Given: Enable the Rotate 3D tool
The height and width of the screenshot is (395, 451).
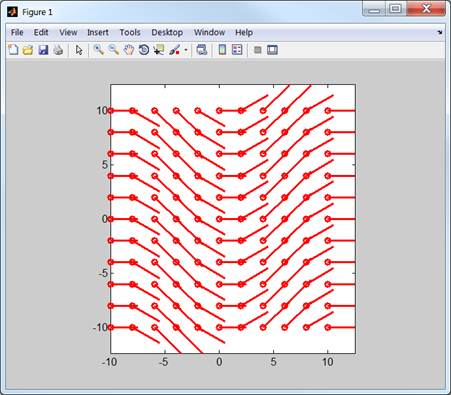Looking at the screenshot, I should point(144,50).
